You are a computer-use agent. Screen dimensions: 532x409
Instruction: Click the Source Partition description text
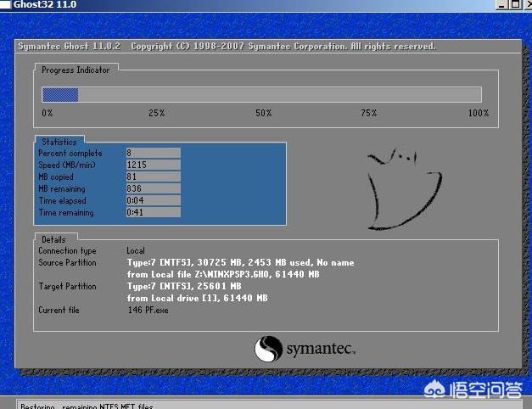tap(240, 263)
